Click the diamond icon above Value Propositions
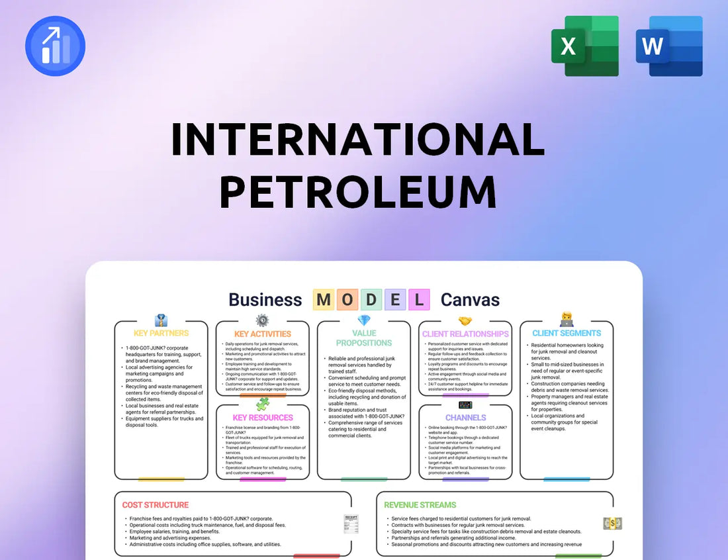 pos(364,320)
